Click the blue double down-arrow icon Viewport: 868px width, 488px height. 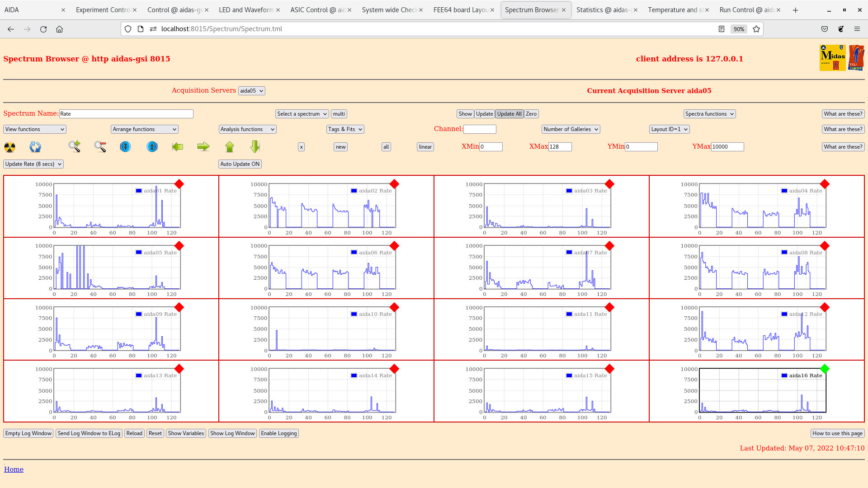[125, 147]
